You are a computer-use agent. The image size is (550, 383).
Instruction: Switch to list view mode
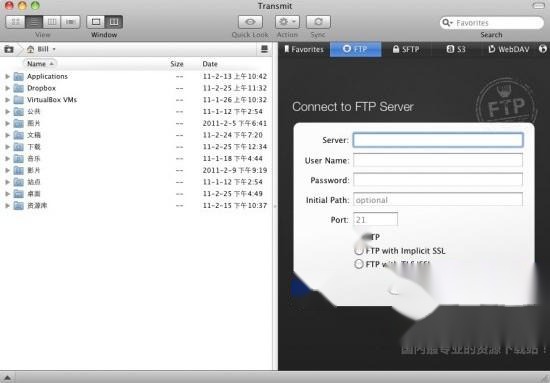point(34,22)
